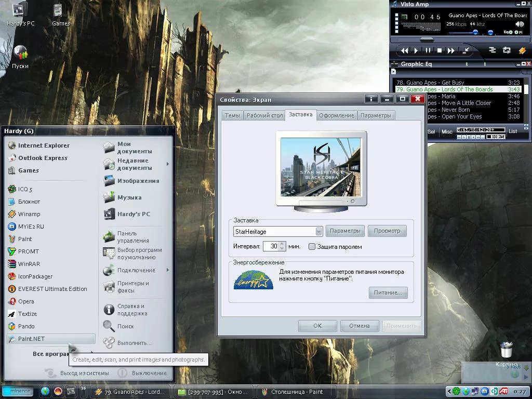
Task: Launch Outlook Express in the Start menu
Action: (x=38, y=158)
